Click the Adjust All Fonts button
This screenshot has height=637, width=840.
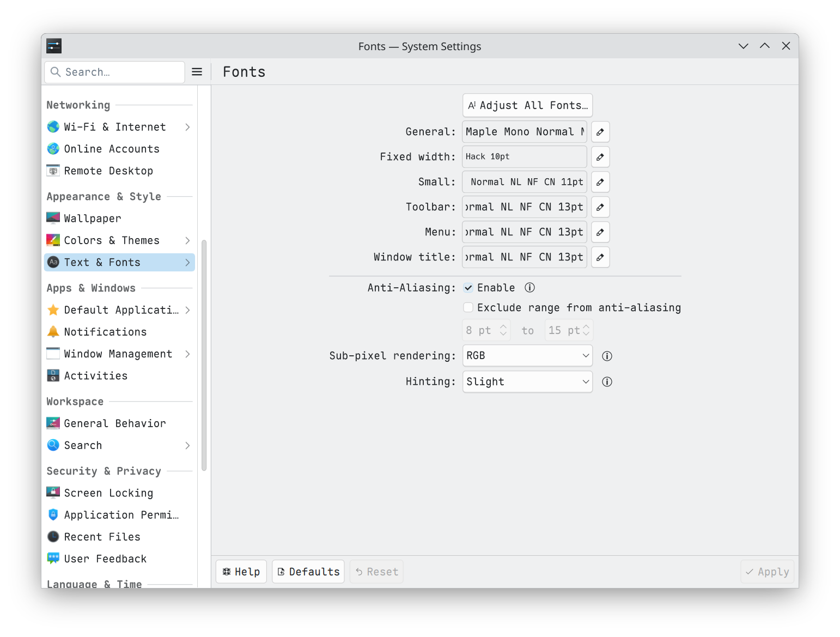click(527, 106)
